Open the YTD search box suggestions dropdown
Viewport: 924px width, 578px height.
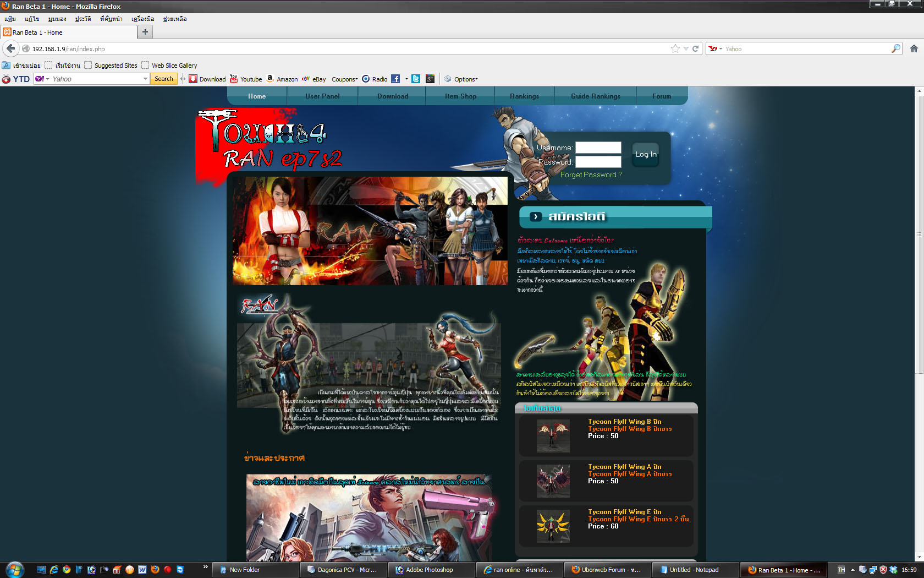[x=145, y=79]
